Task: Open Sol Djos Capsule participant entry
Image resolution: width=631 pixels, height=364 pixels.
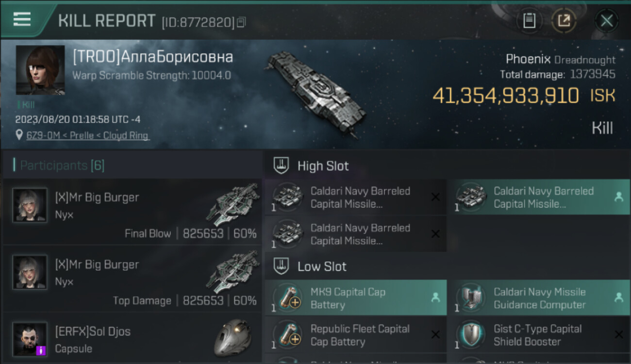Action: tap(132, 340)
